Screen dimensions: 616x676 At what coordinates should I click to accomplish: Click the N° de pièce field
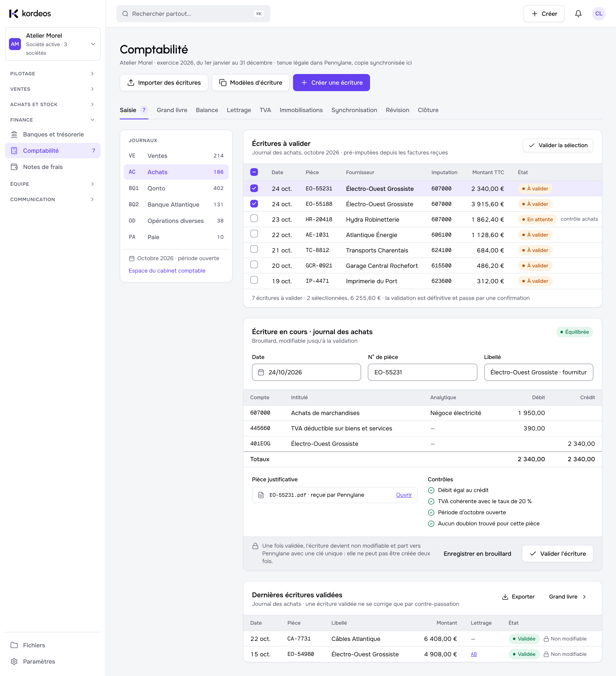[x=422, y=372]
